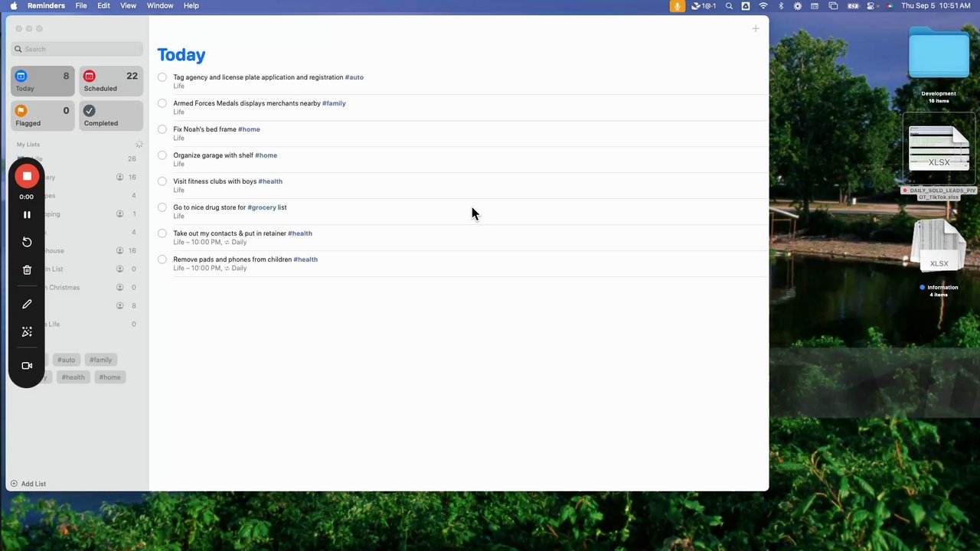This screenshot has height=551, width=980.
Task: Complete the Armed Forces Medals displays reminder
Action: point(162,103)
